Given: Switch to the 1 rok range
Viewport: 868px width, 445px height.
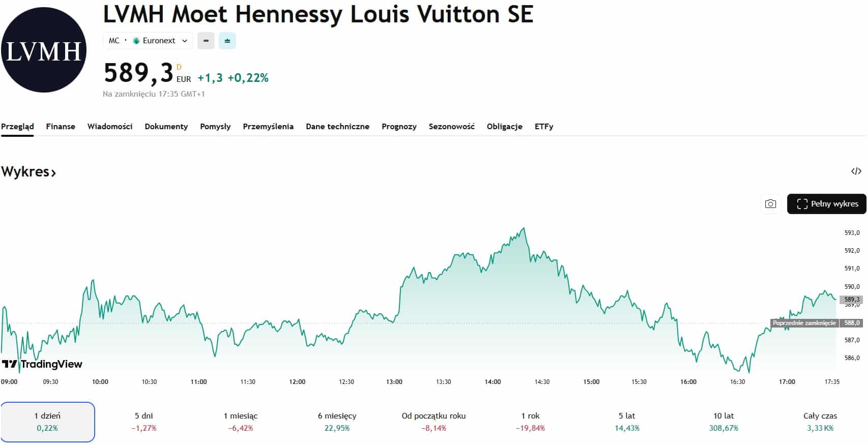Looking at the screenshot, I should 530,422.
